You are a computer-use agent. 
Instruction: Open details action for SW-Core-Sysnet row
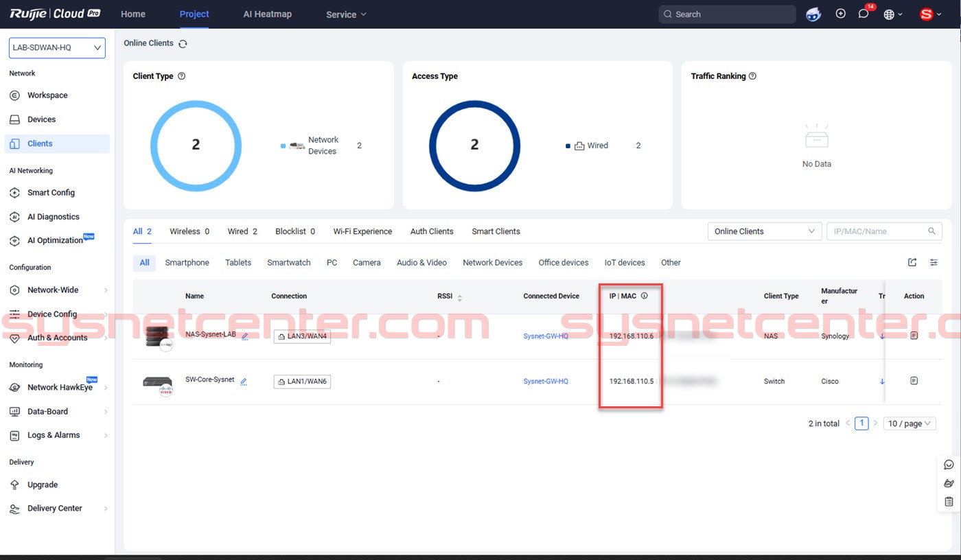pyautogui.click(x=914, y=380)
